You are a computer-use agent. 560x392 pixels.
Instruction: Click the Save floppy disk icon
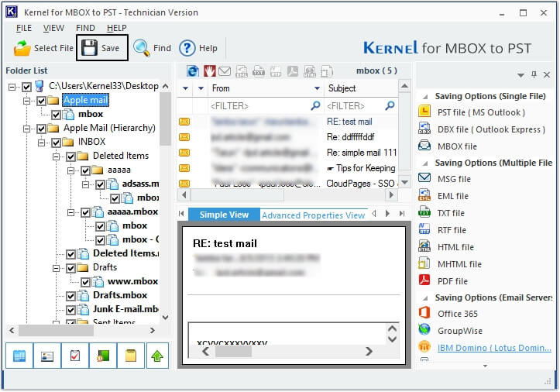pyautogui.click(x=89, y=47)
